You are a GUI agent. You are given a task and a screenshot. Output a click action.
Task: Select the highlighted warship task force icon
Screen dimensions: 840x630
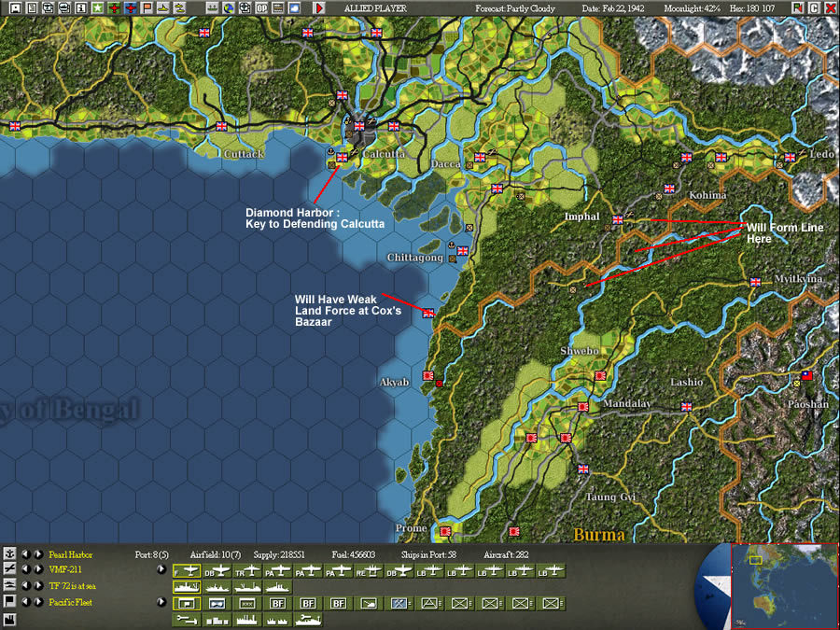click(x=187, y=587)
